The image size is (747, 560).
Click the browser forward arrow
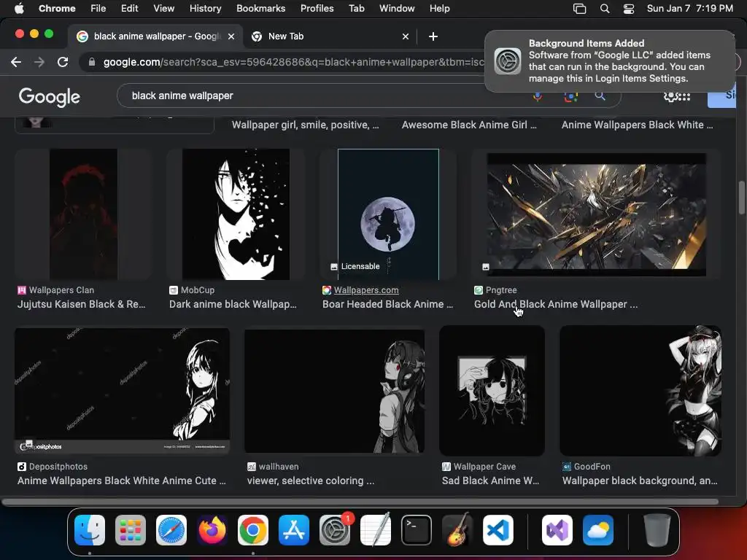click(x=39, y=62)
